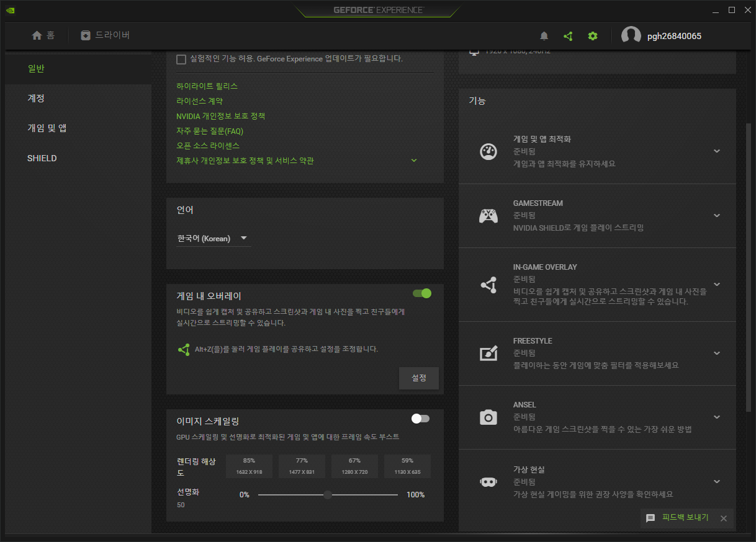The image size is (756, 542).
Task: Click the user profile avatar
Action: point(631,36)
